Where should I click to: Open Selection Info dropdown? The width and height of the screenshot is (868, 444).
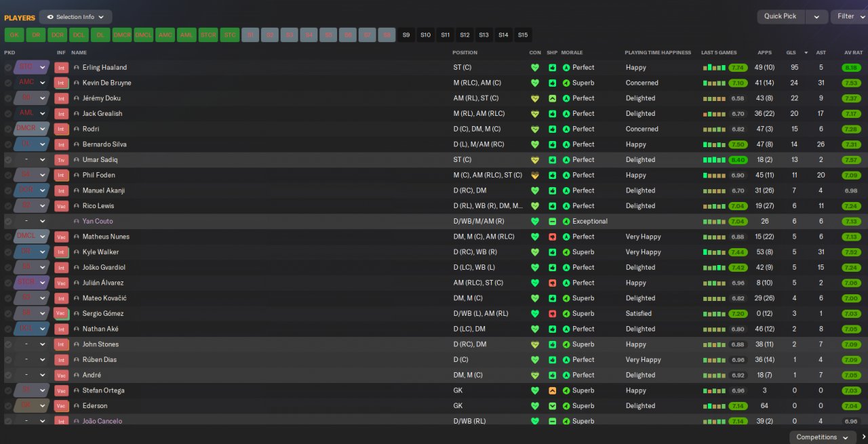pos(75,17)
